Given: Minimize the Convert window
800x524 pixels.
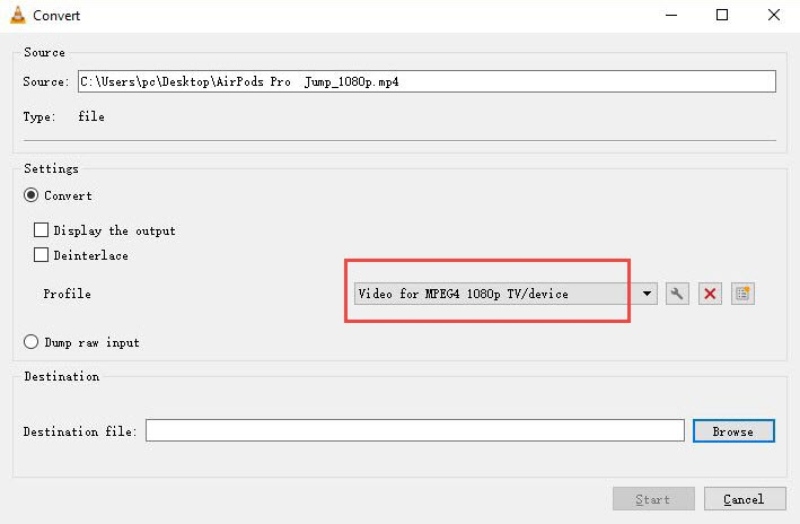Looking at the screenshot, I should pyautogui.click(x=669, y=15).
